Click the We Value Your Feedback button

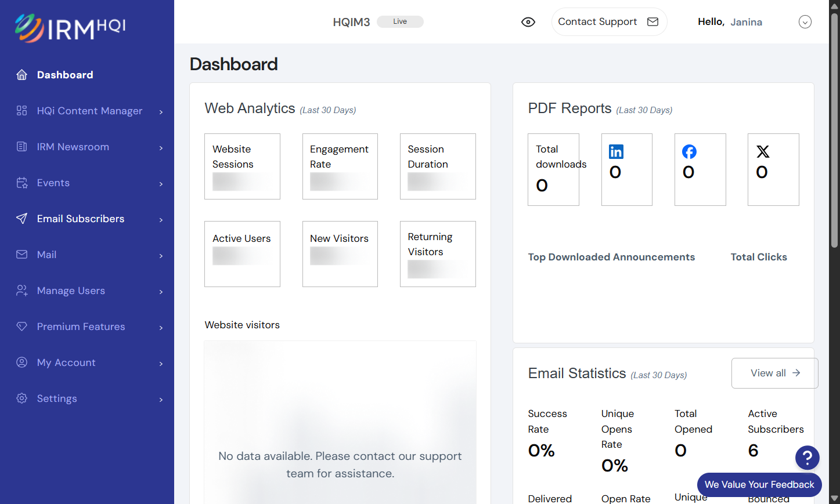coord(759,485)
